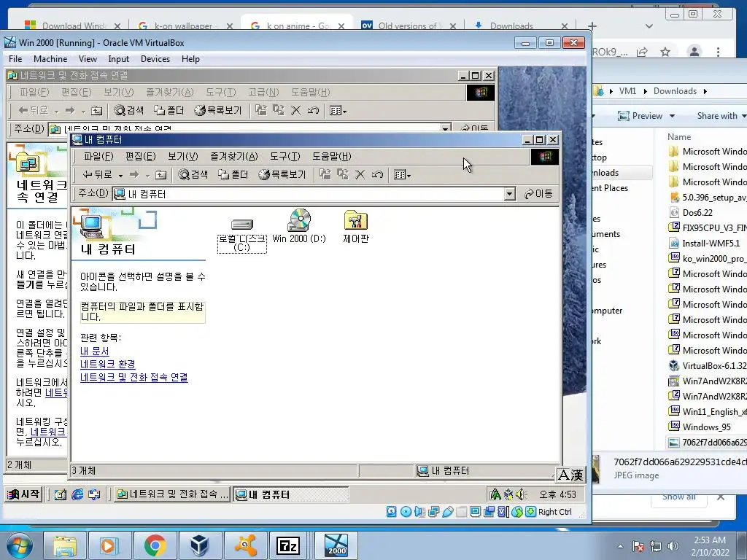The image size is (747, 560).
Task: Open 도움말(H) menu in 내 컴퓨터
Action: pyautogui.click(x=332, y=156)
